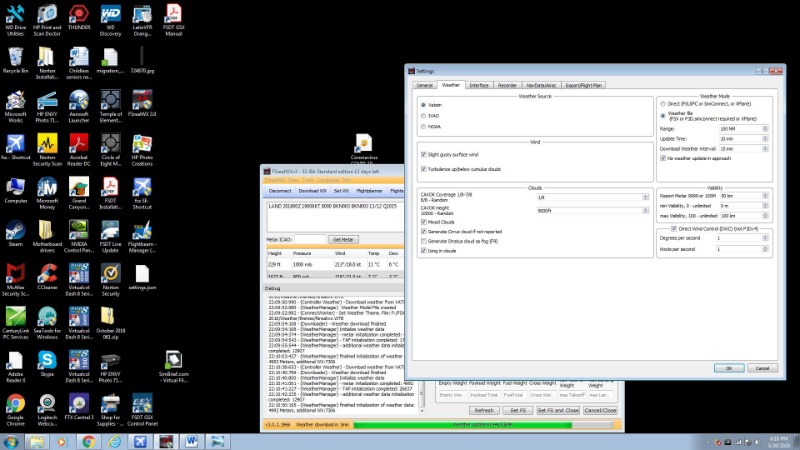Click Download WX in FSrealWX toolbar
The image size is (800, 450).
tap(312, 191)
